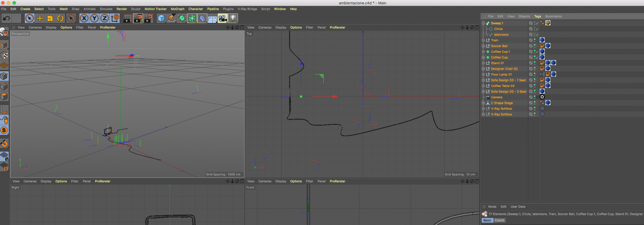
Task: Open the Render Settings icon
Action: pyautogui.click(x=149, y=18)
